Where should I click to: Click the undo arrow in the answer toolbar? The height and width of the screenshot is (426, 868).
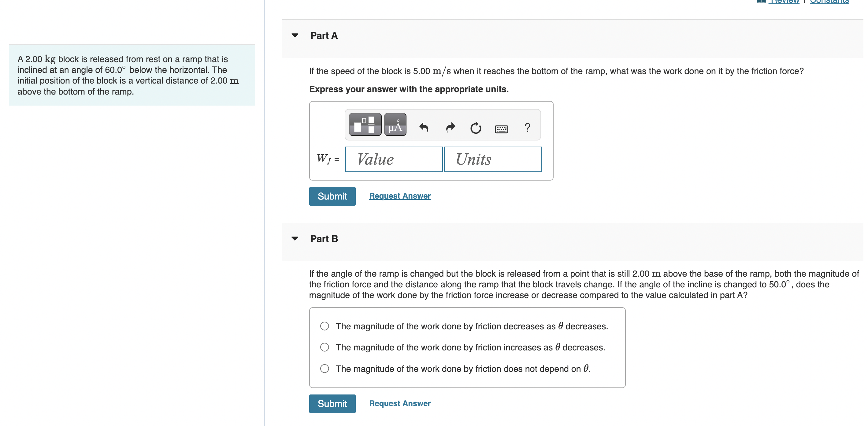(424, 127)
